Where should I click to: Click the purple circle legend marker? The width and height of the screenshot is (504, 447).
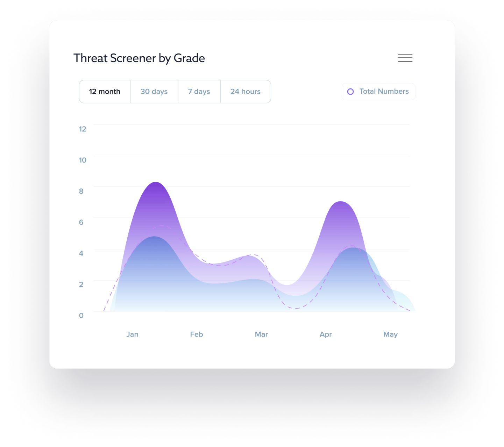(350, 92)
